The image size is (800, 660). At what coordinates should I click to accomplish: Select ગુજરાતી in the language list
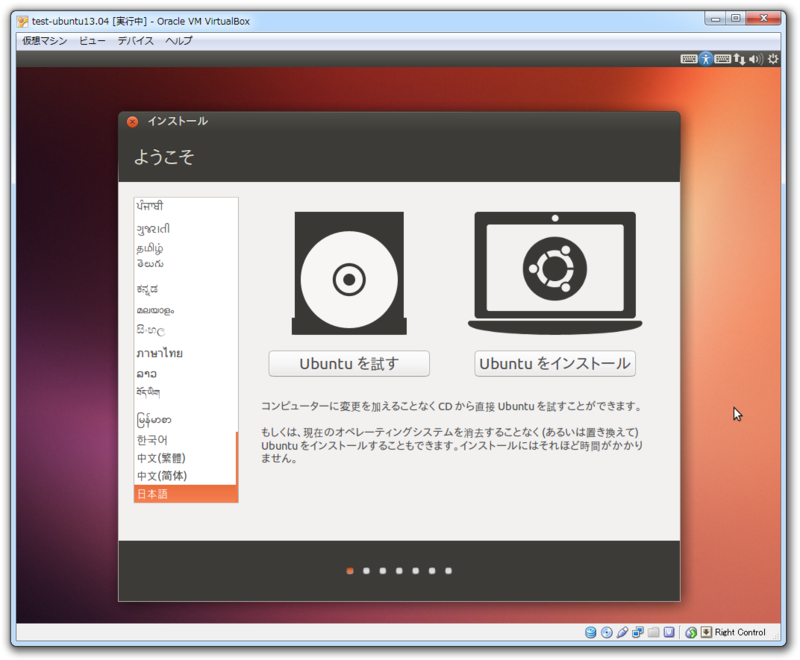click(x=186, y=229)
